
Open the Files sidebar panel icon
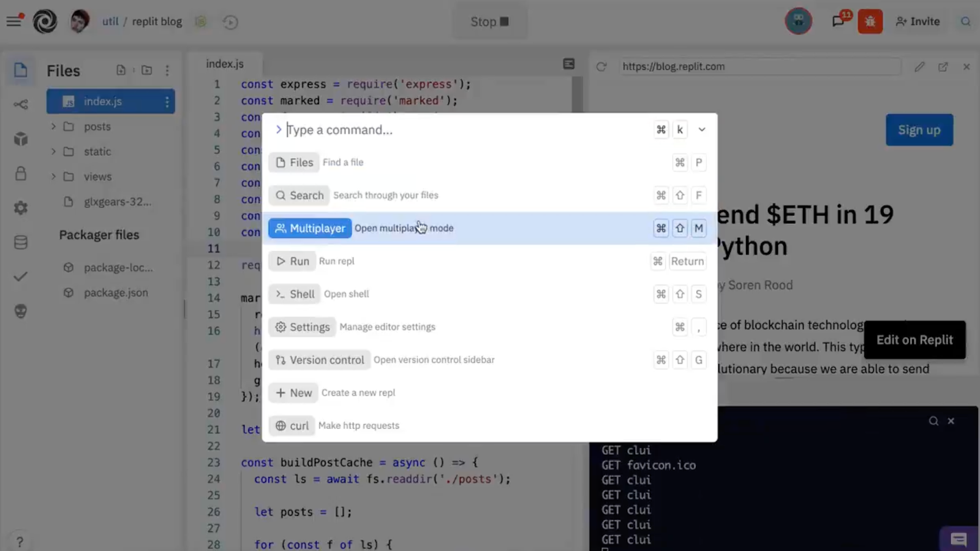21,70
